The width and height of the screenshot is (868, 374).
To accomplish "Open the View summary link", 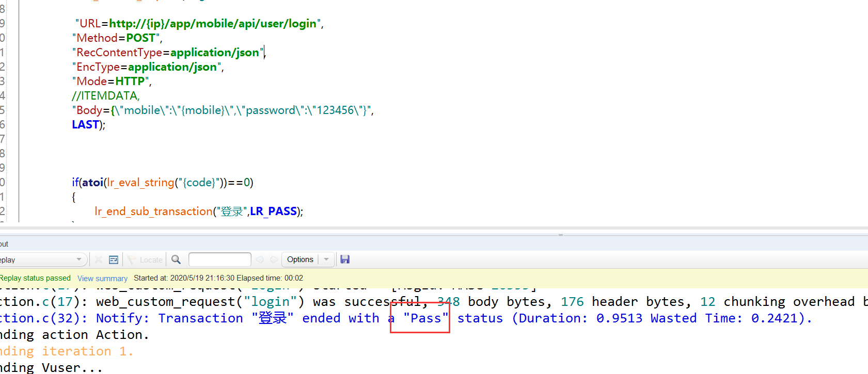I will point(102,279).
